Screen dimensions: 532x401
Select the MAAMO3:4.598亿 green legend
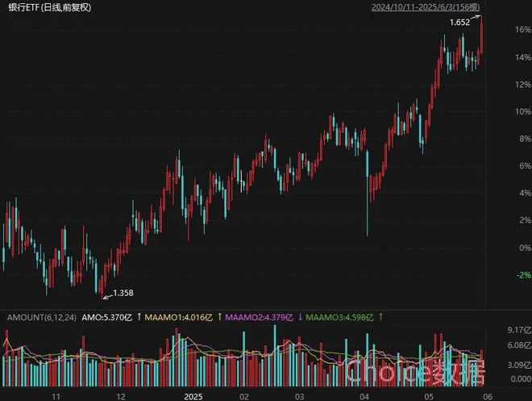coord(339,317)
